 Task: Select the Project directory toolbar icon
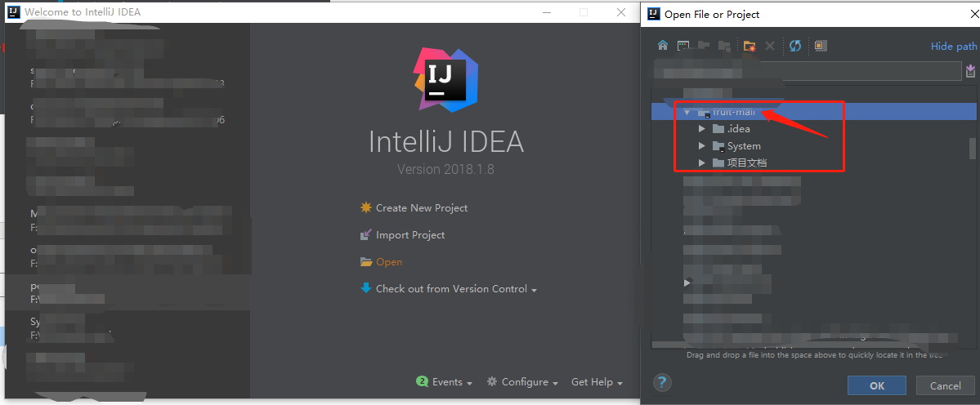pos(704,46)
